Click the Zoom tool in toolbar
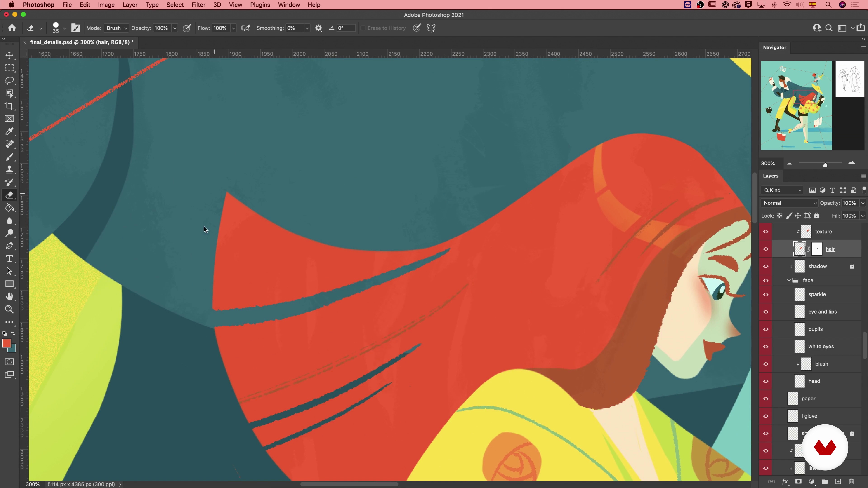 pos(9,309)
